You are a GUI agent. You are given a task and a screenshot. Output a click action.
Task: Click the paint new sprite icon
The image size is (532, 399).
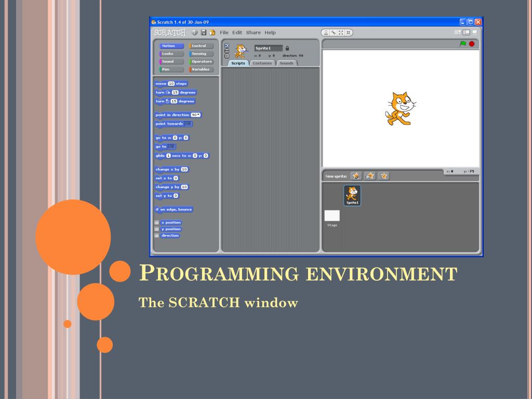pos(356,176)
